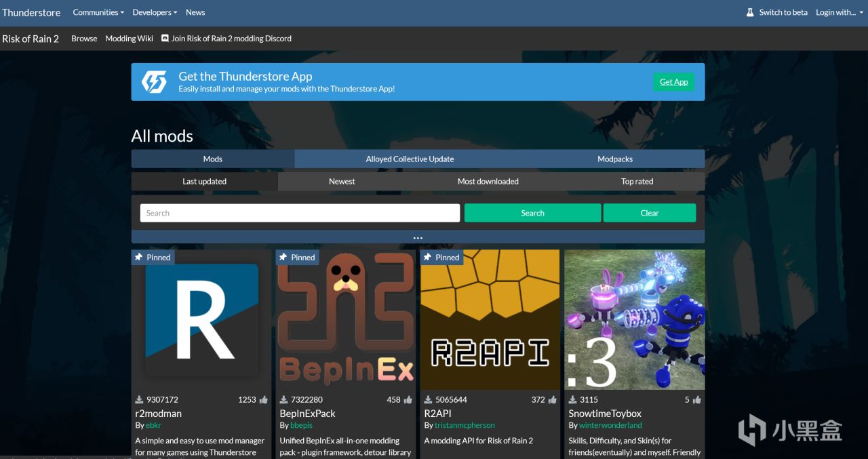Image resolution: width=868 pixels, height=459 pixels.
Task: Click the beta flask icon
Action: pyautogui.click(x=750, y=12)
